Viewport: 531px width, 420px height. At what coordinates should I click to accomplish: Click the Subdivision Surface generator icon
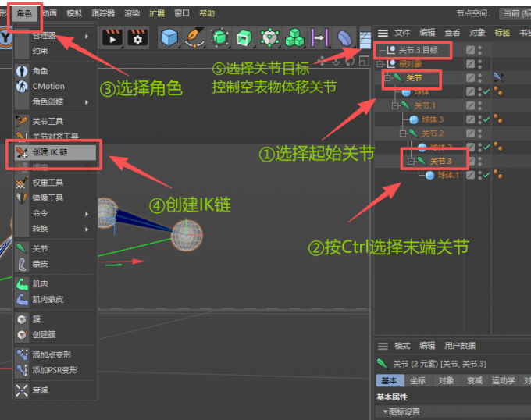[x=219, y=37]
